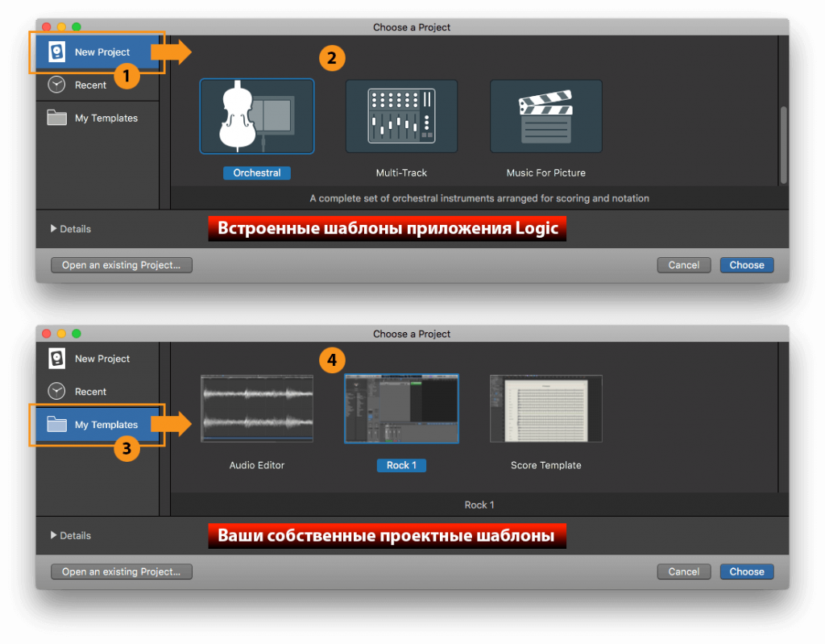Select the Rock 1 template thumbnail
This screenshot has width=825, height=644.
(x=401, y=409)
